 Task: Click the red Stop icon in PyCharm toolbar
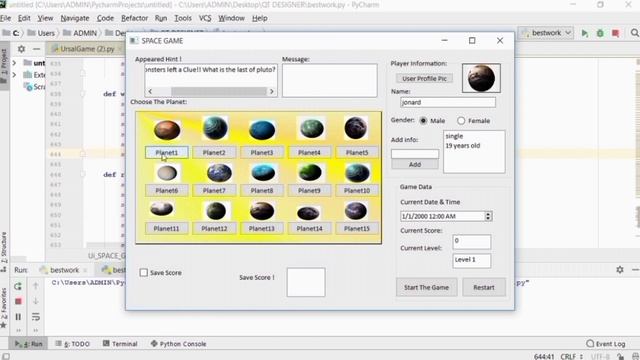click(x=616, y=33)
